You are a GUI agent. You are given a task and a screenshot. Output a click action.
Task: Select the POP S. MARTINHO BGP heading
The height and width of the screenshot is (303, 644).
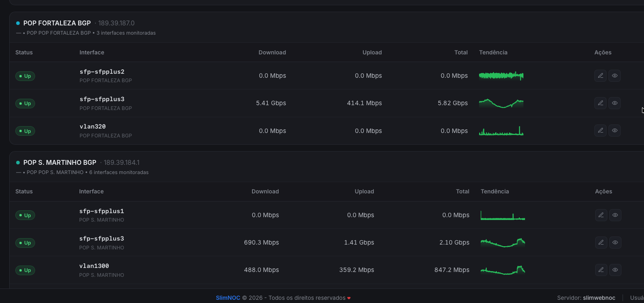[x=60, y=163]
